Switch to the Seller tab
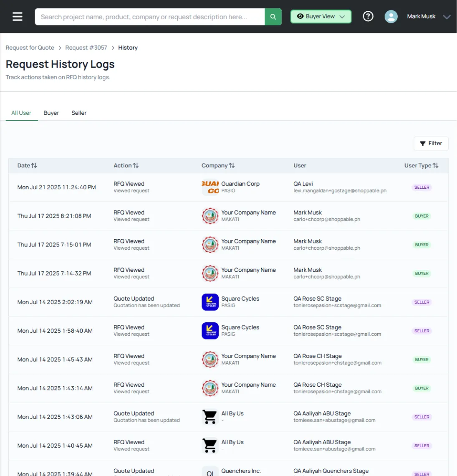The width and height of the screenshot is (457, 476). coord(79,113)
